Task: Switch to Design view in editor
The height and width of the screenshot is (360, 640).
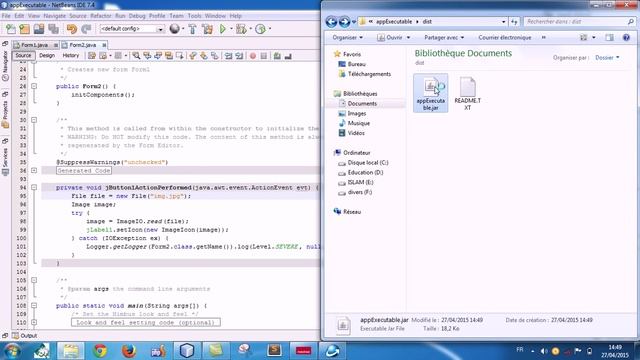Action: [x=47, y=56]
